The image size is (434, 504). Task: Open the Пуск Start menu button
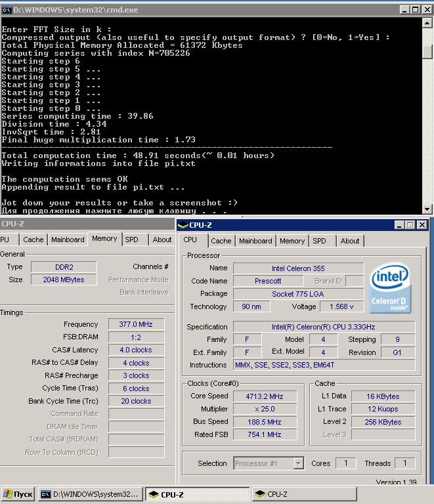[18, 494]
